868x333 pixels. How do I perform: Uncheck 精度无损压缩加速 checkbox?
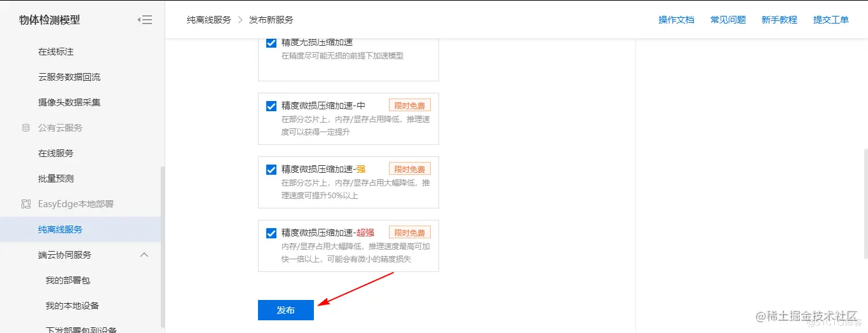pyautogui.click(x=271, y=43)
